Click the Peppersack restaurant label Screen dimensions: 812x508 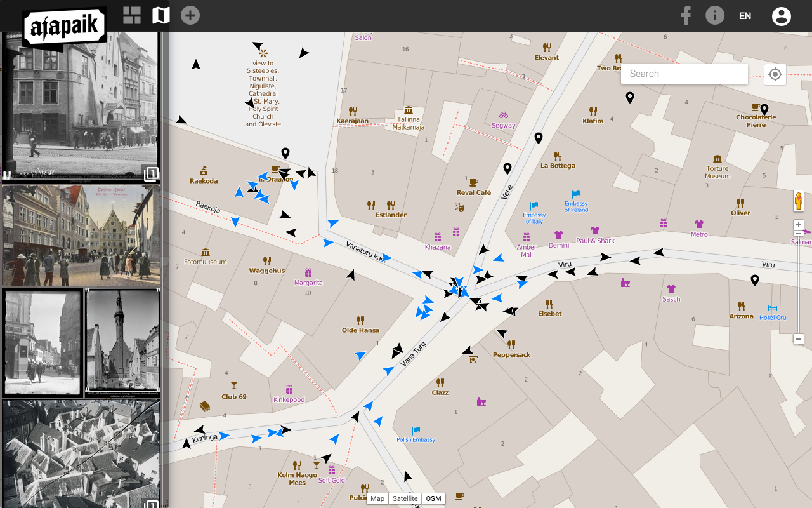click(511, 355)
